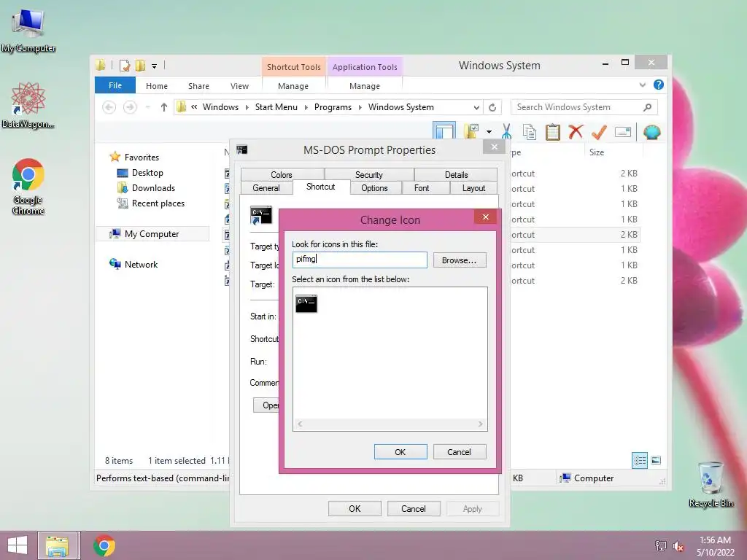Open the View ribbon tab
The width and height of the screenshot is (747, 560).
pyautogui.click(x=239, y=86)
